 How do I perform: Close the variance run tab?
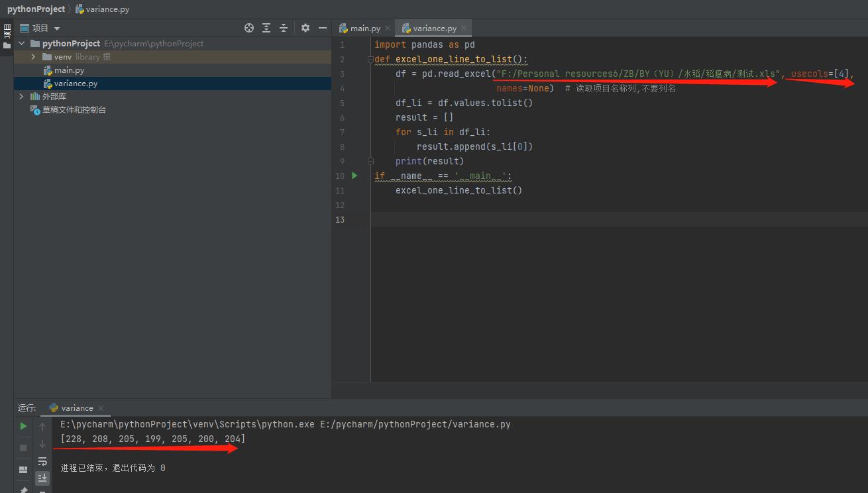point(101,408)
